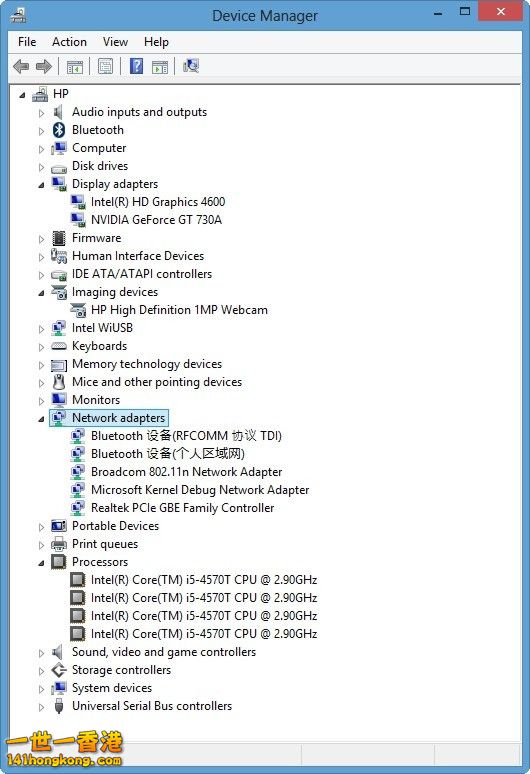The height and width of the screenshot is (774, 530).
Task: Click the Keyboards category icon
Action: (x=59, y=346)
